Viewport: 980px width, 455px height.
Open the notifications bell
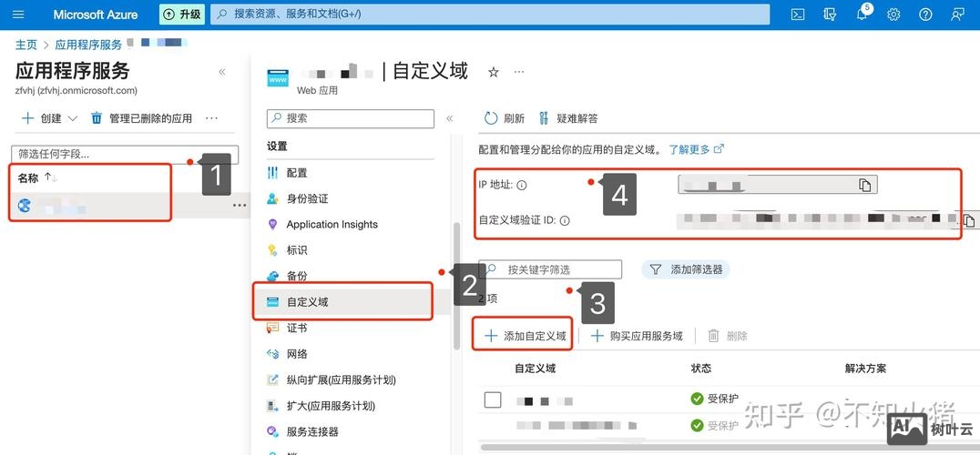[x=862, y=15]
